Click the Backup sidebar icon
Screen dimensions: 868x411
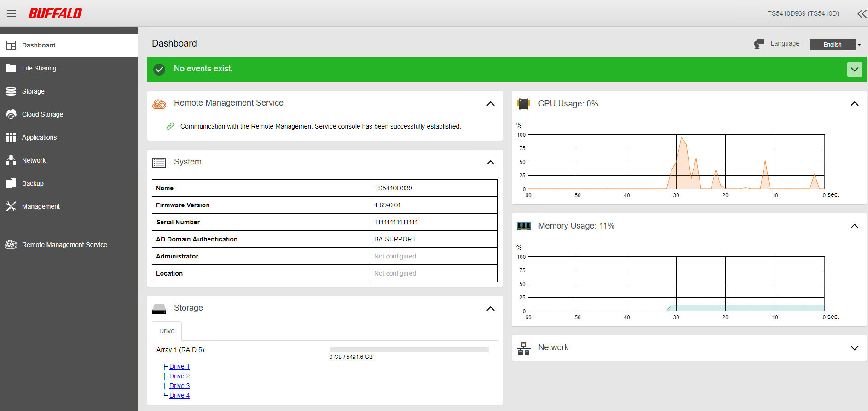[x=11, y=183]
